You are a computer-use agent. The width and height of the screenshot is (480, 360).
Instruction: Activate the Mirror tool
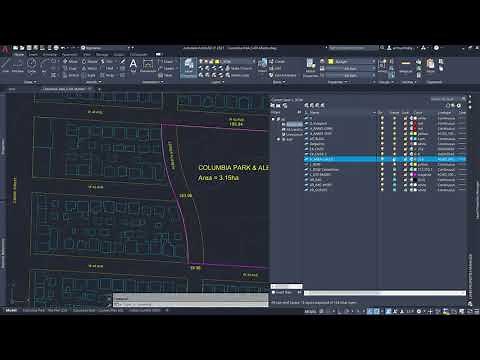(x=89, y=68)
